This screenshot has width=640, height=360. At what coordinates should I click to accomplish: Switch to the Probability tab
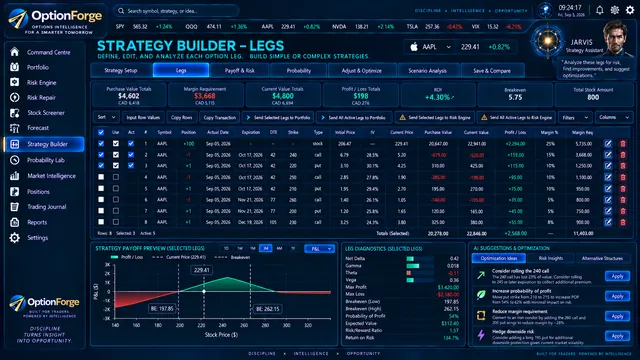click(299, 70)
